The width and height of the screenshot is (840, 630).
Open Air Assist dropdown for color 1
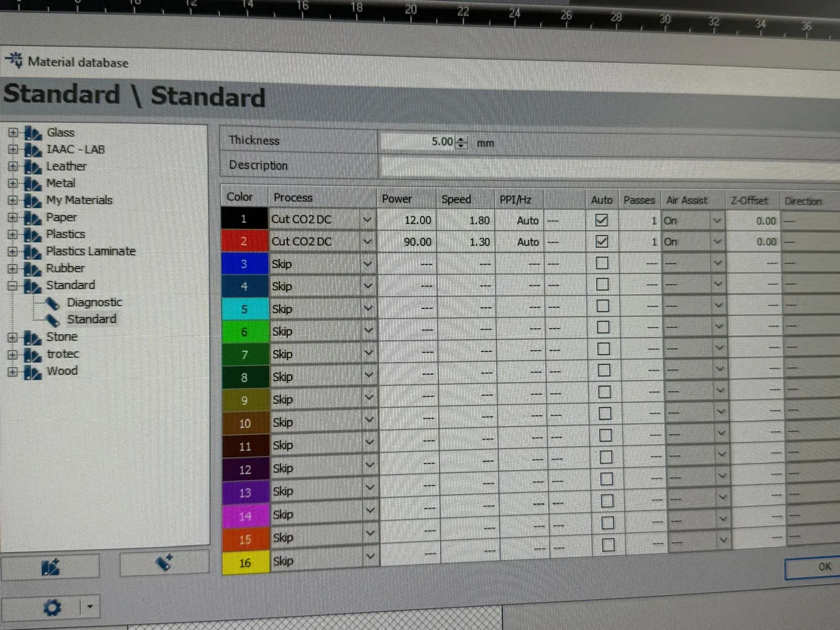pyautogui.click(x=717, y=220)
